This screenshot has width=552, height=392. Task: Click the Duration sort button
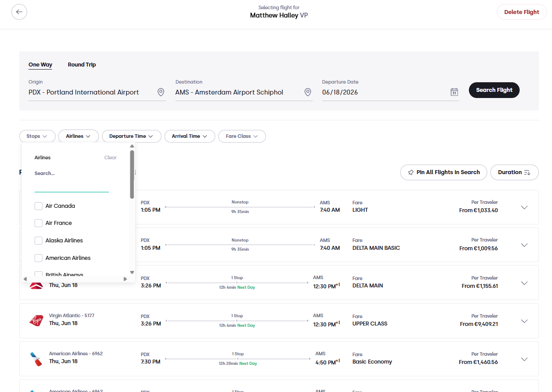tap(514, 172)
